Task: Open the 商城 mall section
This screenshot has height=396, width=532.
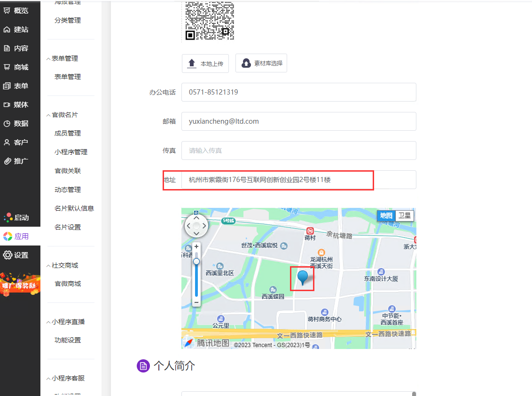Action: coord(16,67)
